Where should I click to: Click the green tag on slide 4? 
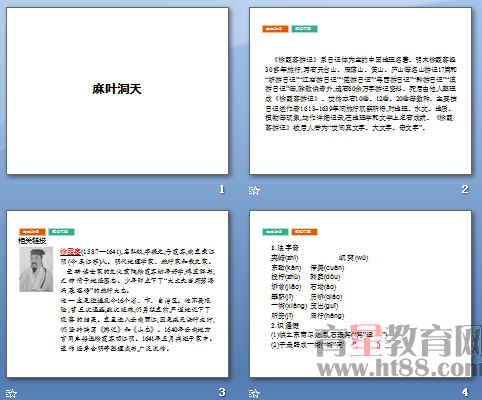click(275, 232)
